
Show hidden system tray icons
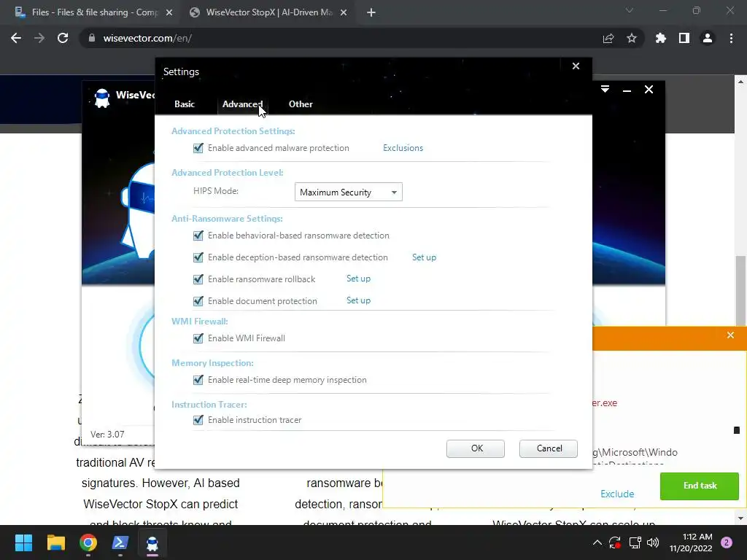(x=597, y=542)
